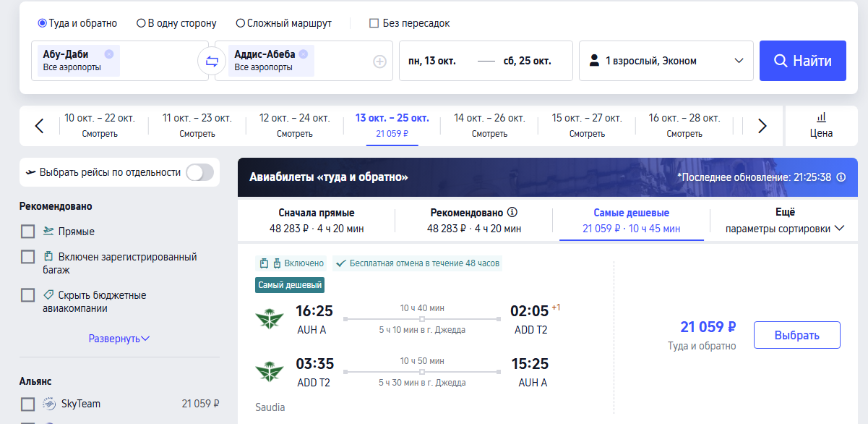This screenshot has width=868, height=424.
Task: Click the magnifier icon in Найти button
Action: tap(781, 61)
